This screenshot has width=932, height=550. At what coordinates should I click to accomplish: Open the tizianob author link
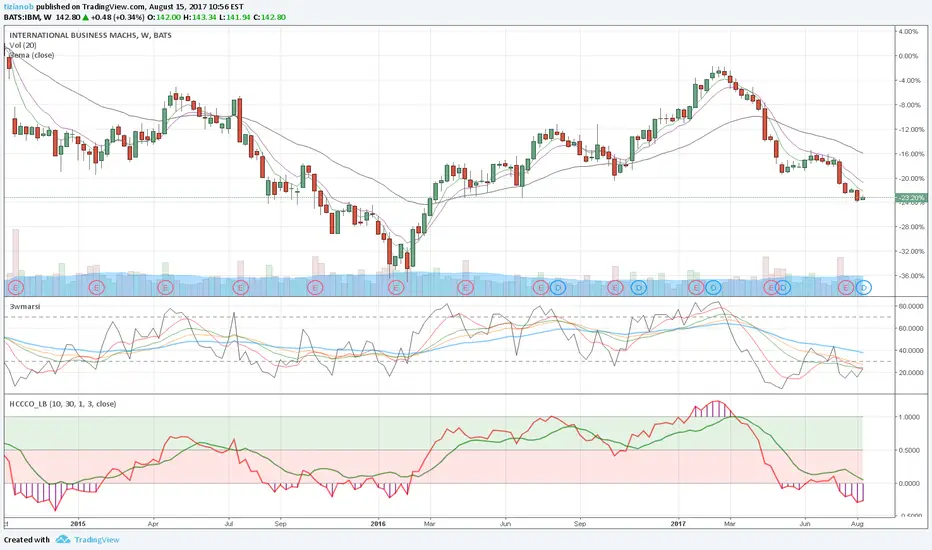pos(18,7)
